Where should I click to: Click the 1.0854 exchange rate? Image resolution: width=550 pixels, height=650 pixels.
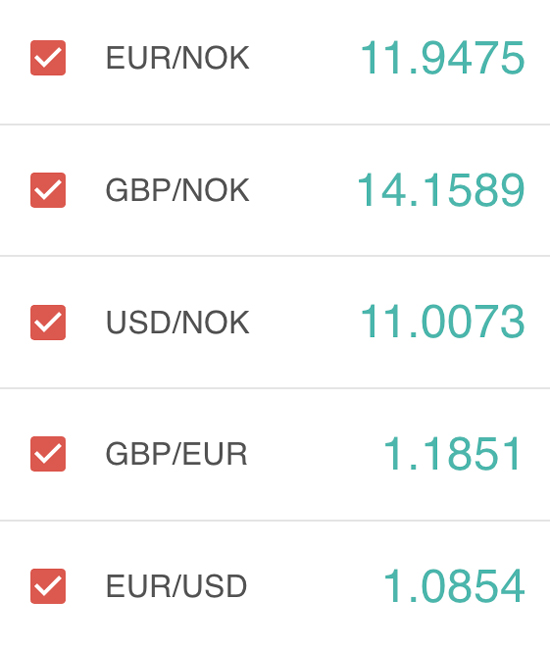tap(454, 586)
